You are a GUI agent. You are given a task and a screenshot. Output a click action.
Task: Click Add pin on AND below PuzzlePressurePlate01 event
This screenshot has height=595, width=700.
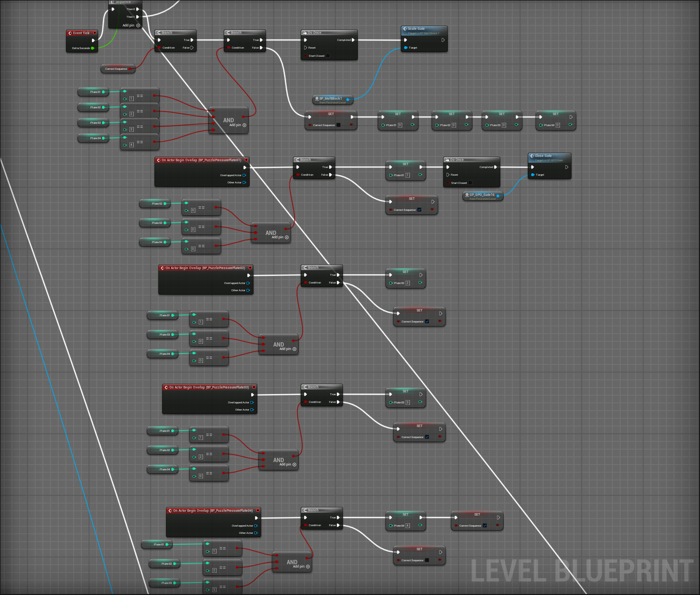(x=280, y=237)
